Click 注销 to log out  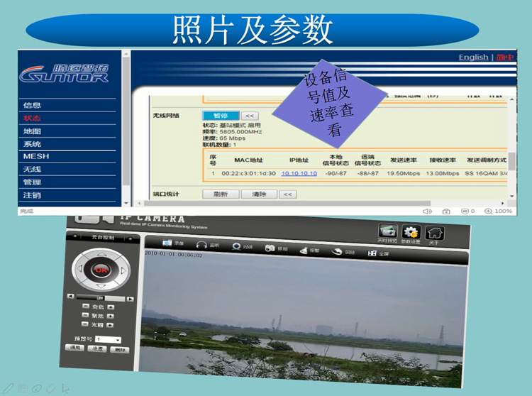click(x=32, y=195)
